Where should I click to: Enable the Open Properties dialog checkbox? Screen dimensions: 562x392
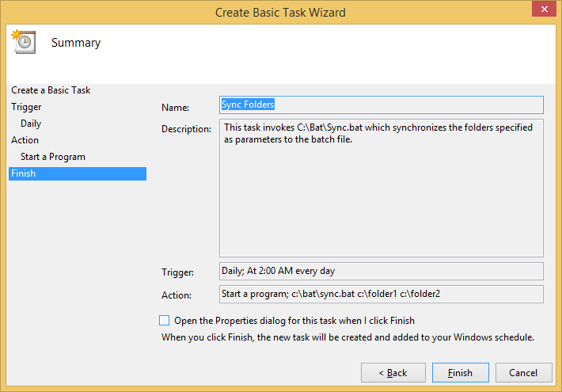pos(164,320)
